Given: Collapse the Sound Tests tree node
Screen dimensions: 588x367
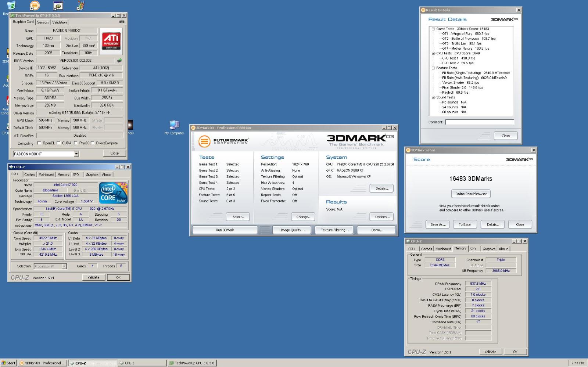Looking at the screenshot, I should [x=433, y=97].
